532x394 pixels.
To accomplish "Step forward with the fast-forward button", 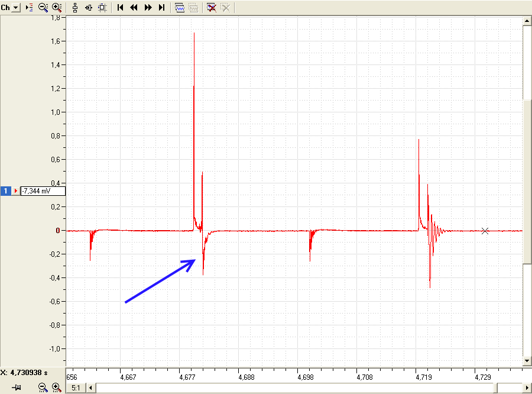I will [x=148, y=8].
